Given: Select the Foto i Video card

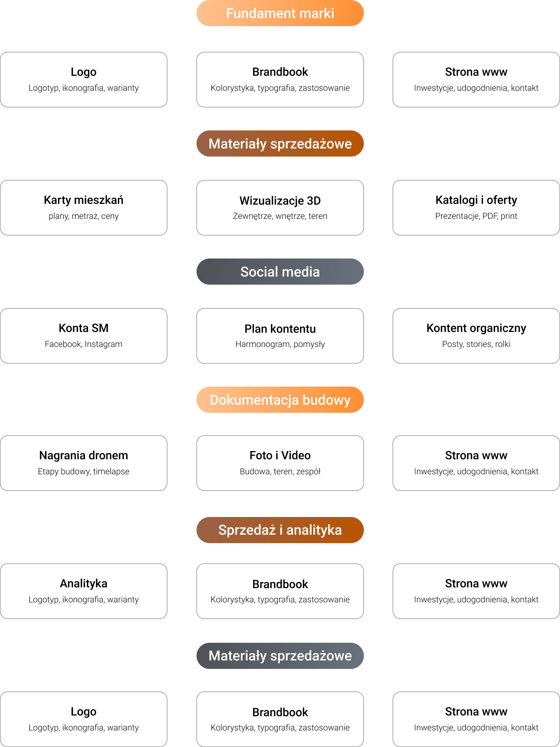Looking at the screenshot, I should [x=280, y=463].
